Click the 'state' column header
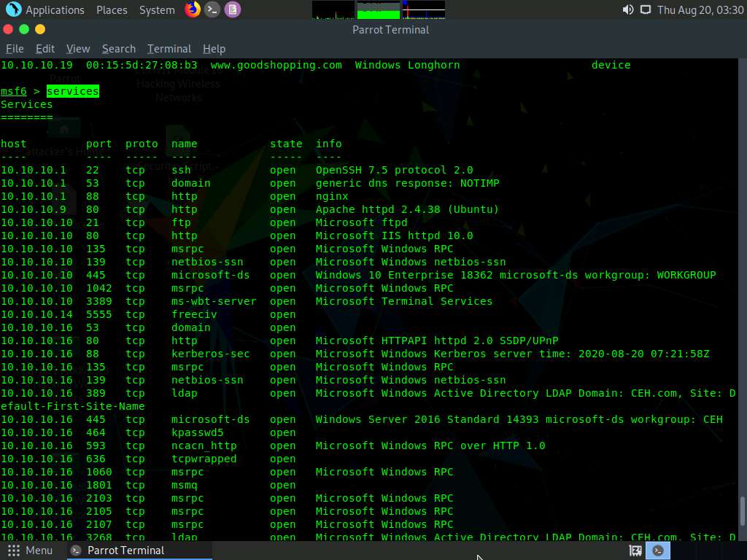747x560 pixels. click(x=286, y=144)
